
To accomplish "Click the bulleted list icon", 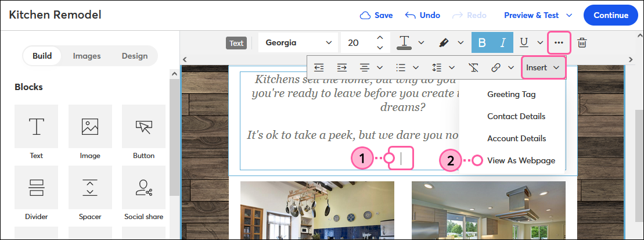I will 400,67.
